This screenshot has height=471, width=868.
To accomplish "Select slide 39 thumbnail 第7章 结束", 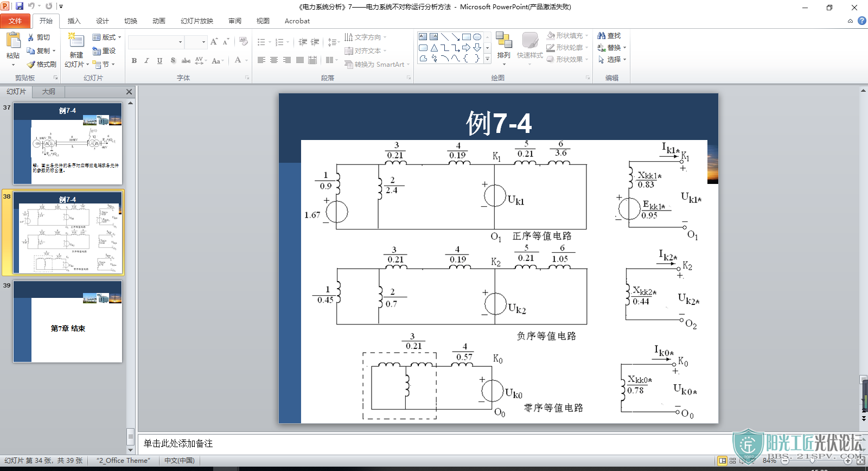I will pyautogui.click(x=68, y=321).
